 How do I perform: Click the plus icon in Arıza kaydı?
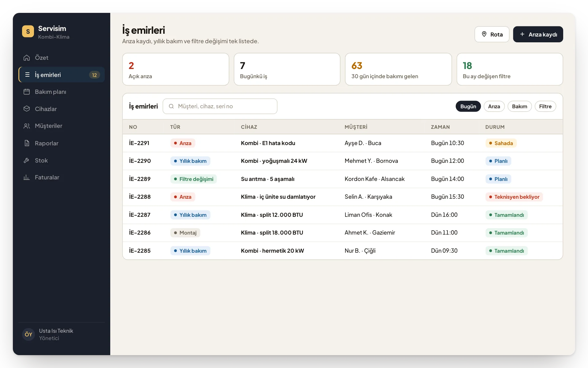pos(522,34)
